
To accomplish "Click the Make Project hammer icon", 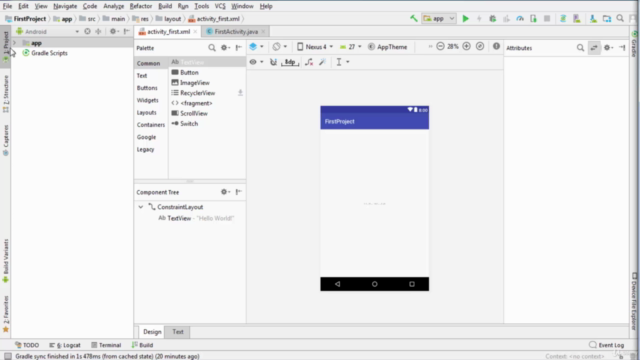I will (414, 18).
